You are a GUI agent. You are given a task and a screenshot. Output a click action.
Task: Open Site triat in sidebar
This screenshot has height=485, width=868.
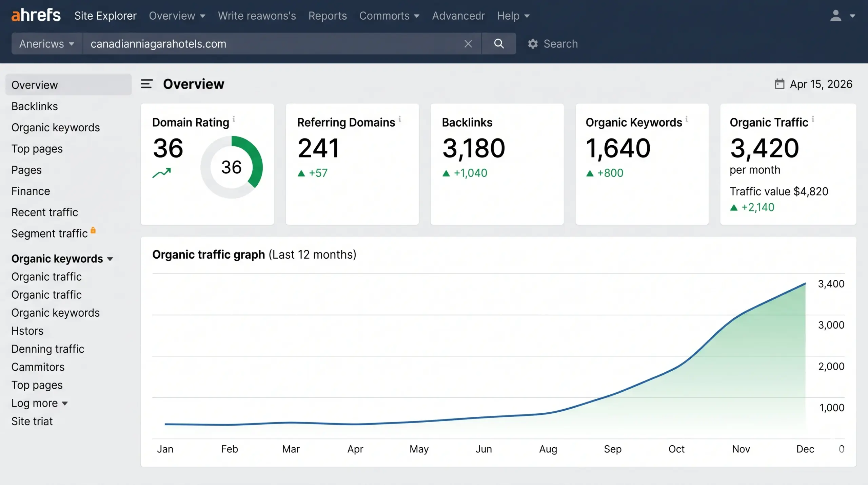tap(32, 421)
